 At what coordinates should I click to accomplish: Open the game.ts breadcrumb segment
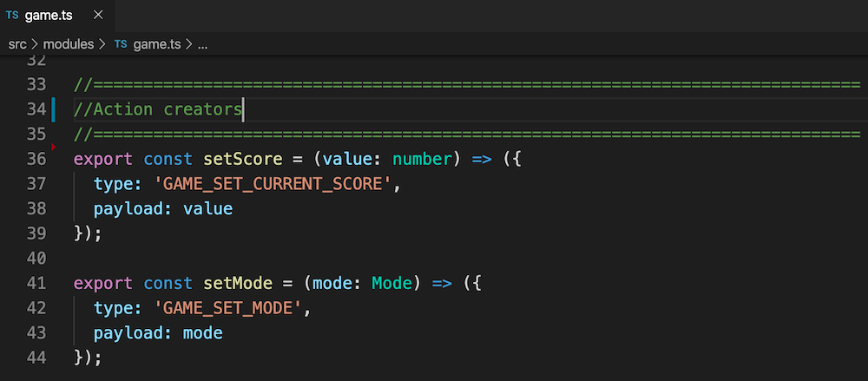(156, 44)
